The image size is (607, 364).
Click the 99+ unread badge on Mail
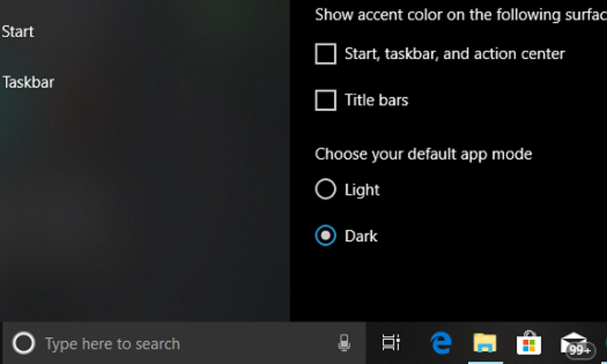point(580,350)
